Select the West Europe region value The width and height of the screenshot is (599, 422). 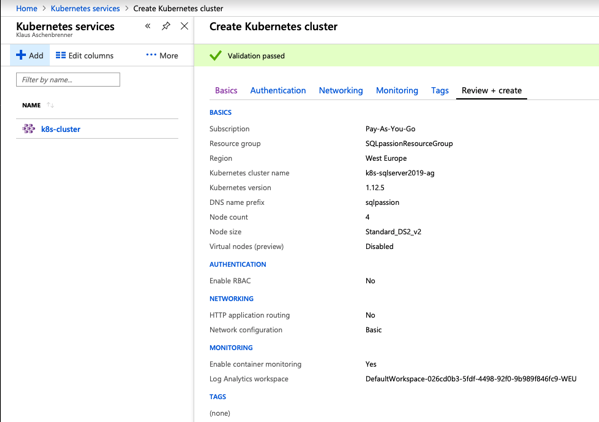(386, 158)
